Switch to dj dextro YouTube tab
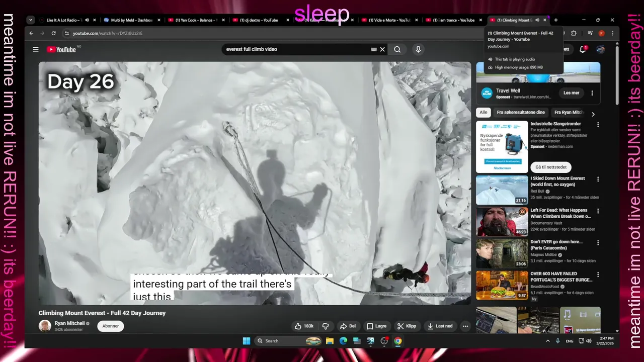This screenshot has width=644, height=362. coord(258,20)
